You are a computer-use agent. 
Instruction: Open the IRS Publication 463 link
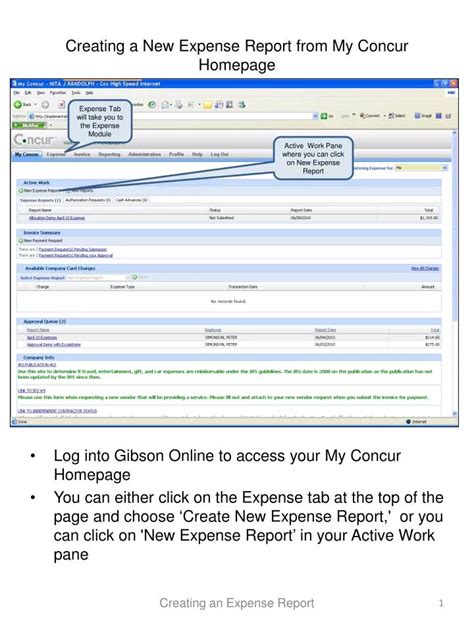click(x=37, y=365)
